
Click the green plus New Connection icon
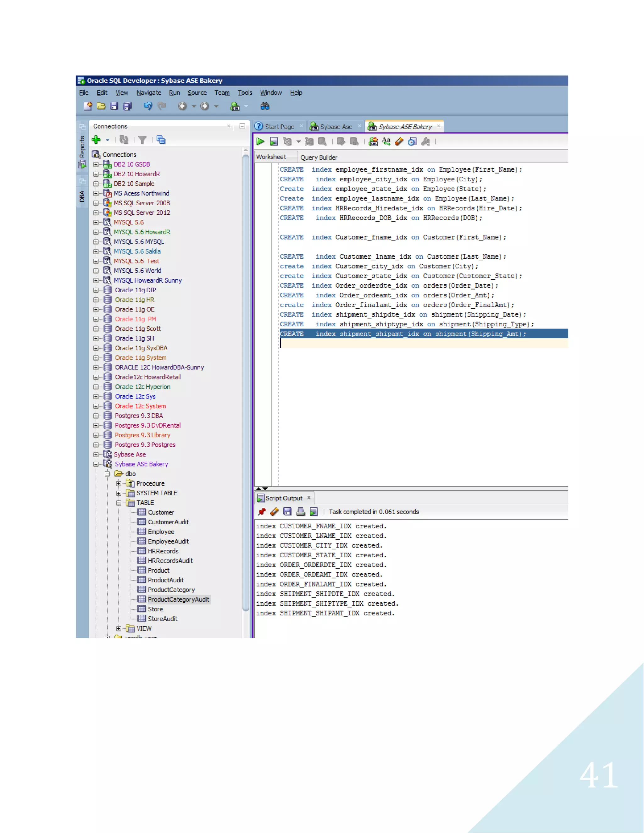(96, 140)
